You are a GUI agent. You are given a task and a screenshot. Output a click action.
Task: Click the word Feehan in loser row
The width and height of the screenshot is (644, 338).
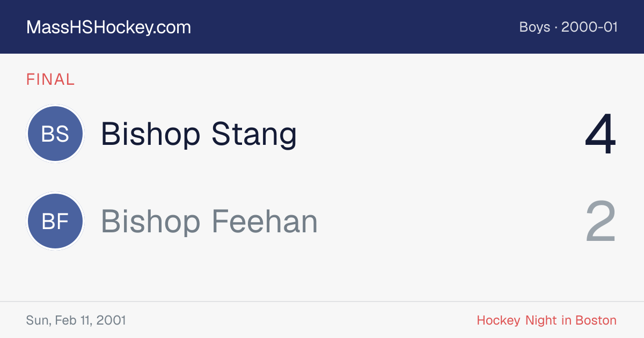click(265, 221)
